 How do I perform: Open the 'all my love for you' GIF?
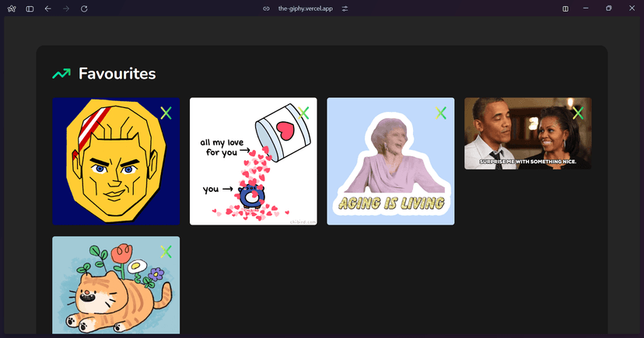click(254, 161)
